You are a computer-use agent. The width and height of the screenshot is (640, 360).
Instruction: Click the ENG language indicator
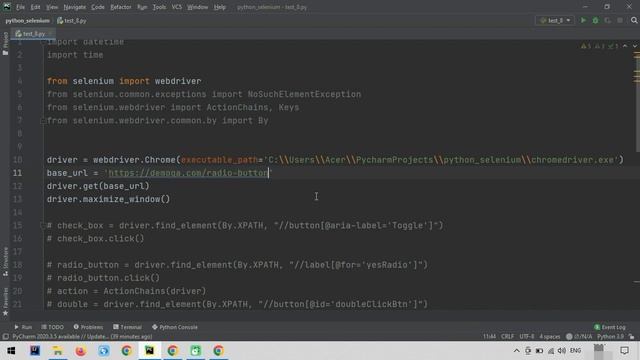tap(576, 351)
